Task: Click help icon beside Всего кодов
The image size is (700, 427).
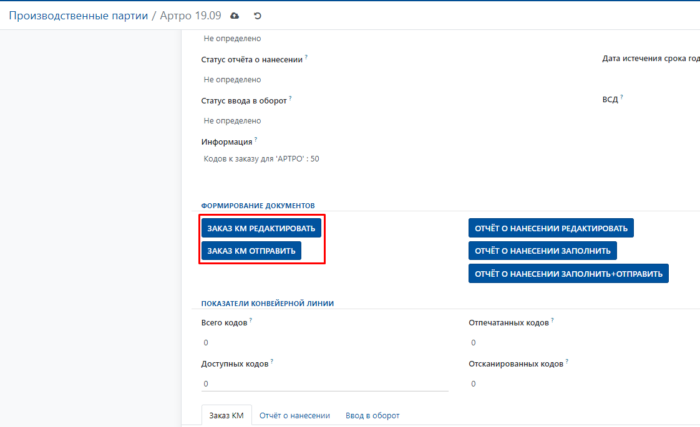Action: 250,321
